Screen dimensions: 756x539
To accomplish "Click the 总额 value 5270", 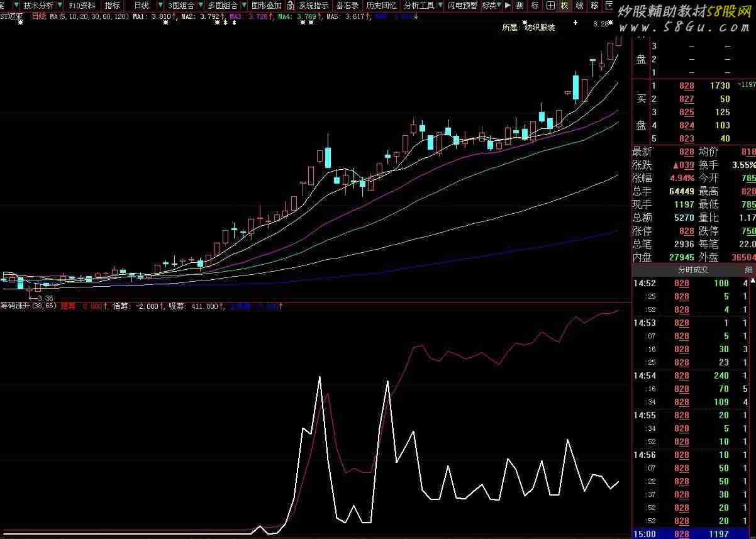I will (x=684, y=218).
